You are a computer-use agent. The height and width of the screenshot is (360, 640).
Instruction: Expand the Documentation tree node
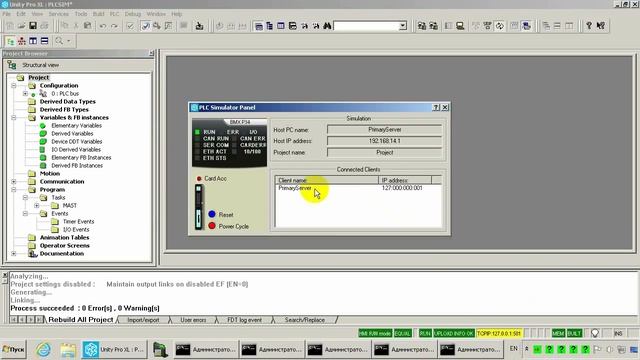14,253
